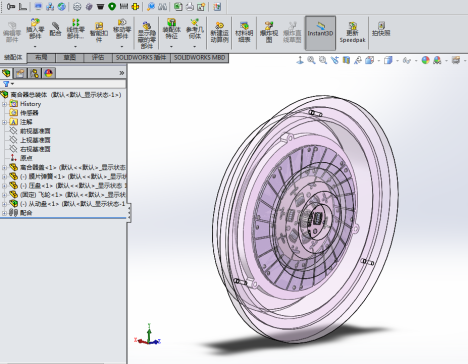Expand the 膜片弹簧<1> component node
The image size is (468, 364).
point(4,176)
